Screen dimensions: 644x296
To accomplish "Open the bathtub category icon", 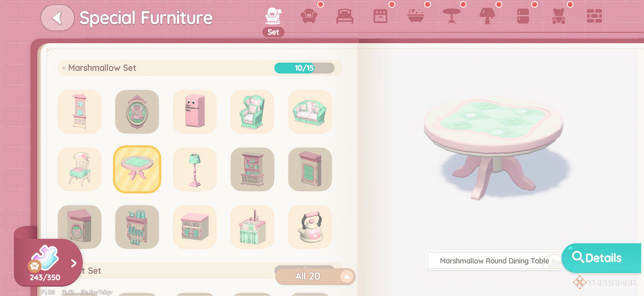I will pos(416,16).
